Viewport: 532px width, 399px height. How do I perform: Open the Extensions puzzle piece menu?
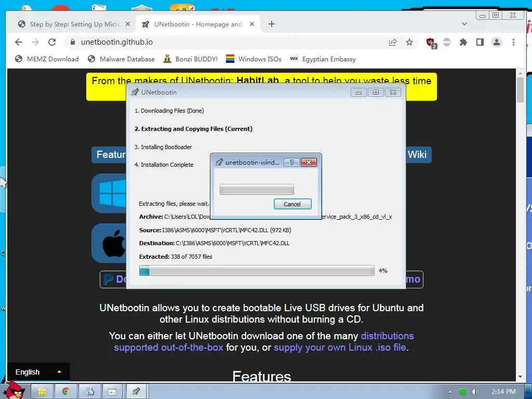pos(463,42)
